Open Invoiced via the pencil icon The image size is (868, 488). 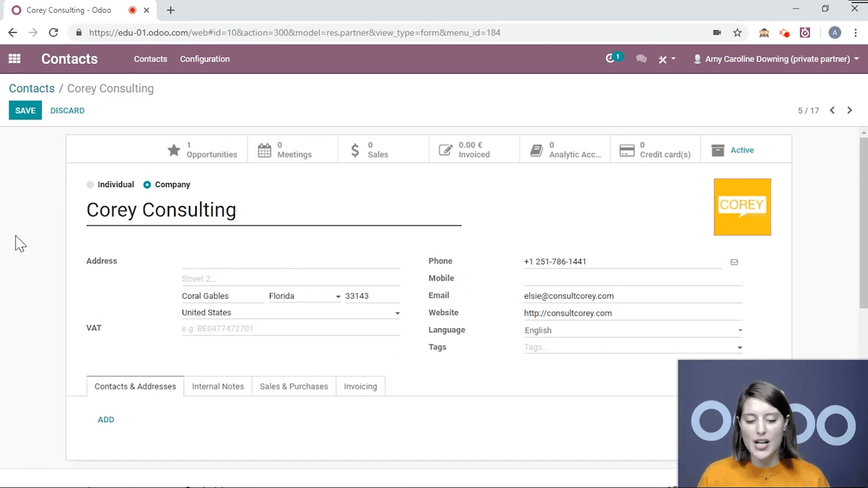[x=446, y=150]
